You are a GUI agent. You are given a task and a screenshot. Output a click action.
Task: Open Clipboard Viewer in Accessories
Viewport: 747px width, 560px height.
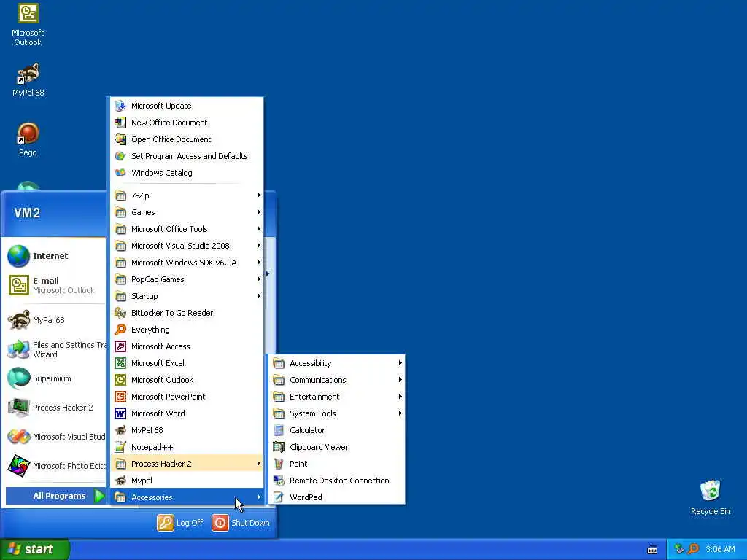point(337,447)
